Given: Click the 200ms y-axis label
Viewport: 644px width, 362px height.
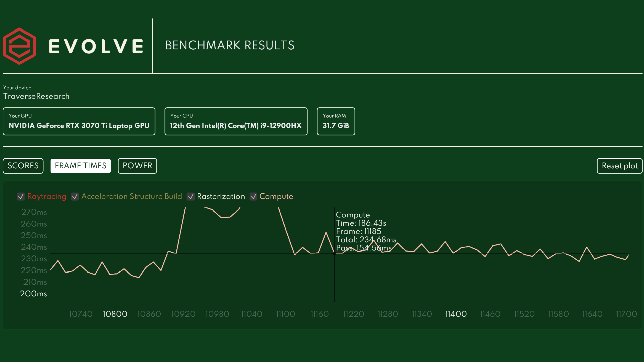Looking at the screenshot, I should pyautogui.click(x=34, y=294).
